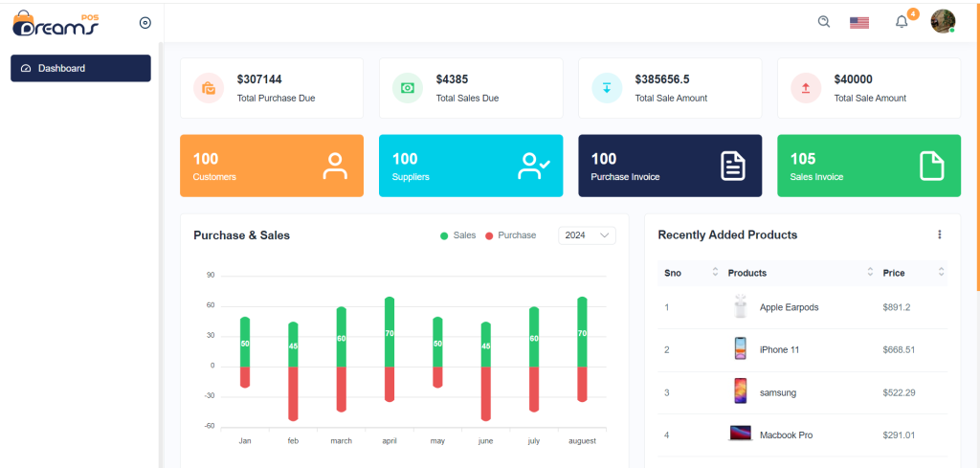Open the Apple Earpods product link

tap(789, 307)
